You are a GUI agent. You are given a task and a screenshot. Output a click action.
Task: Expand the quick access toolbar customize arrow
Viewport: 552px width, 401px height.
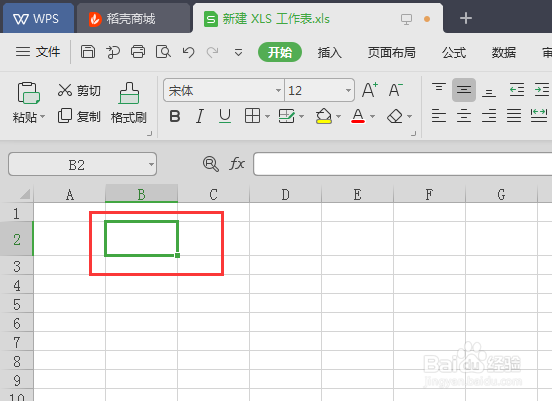pyautogui.click(x=238, y=53)
